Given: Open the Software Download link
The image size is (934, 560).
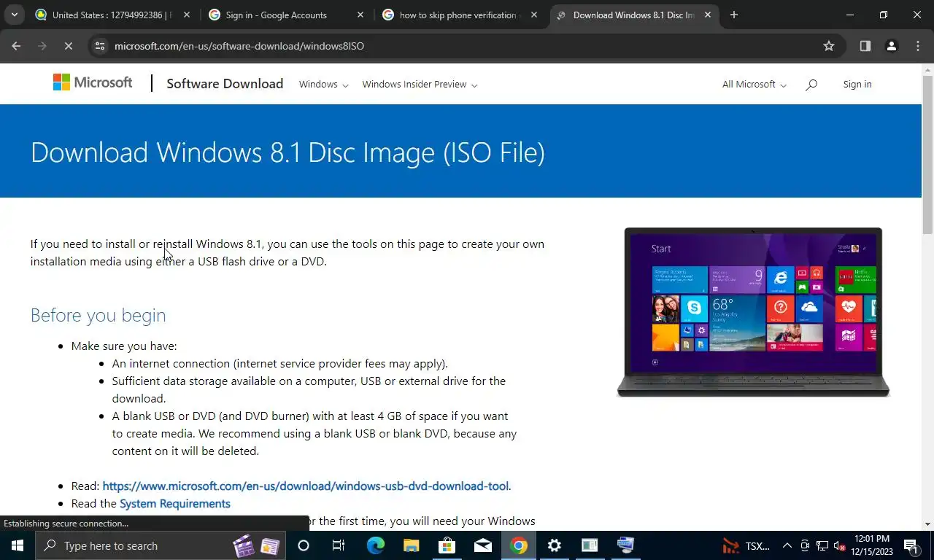Looking at the screenshot, I should (225, 84).
